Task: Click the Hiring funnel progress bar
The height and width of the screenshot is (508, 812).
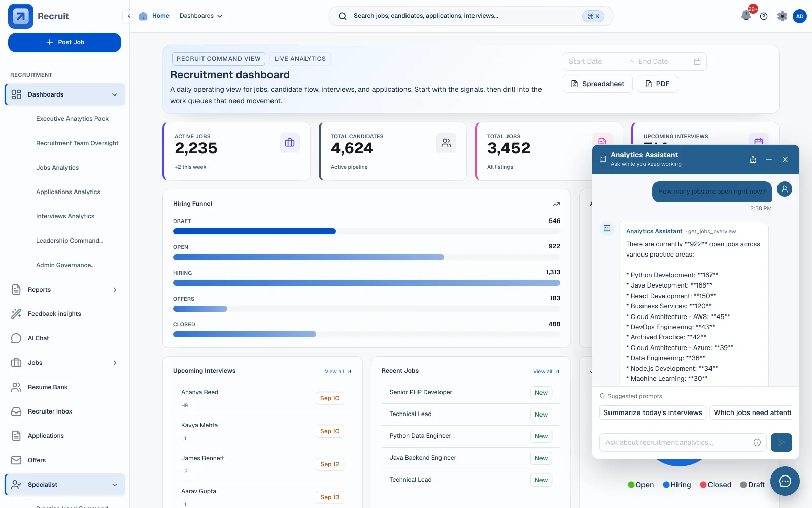Action: point(366,283)
